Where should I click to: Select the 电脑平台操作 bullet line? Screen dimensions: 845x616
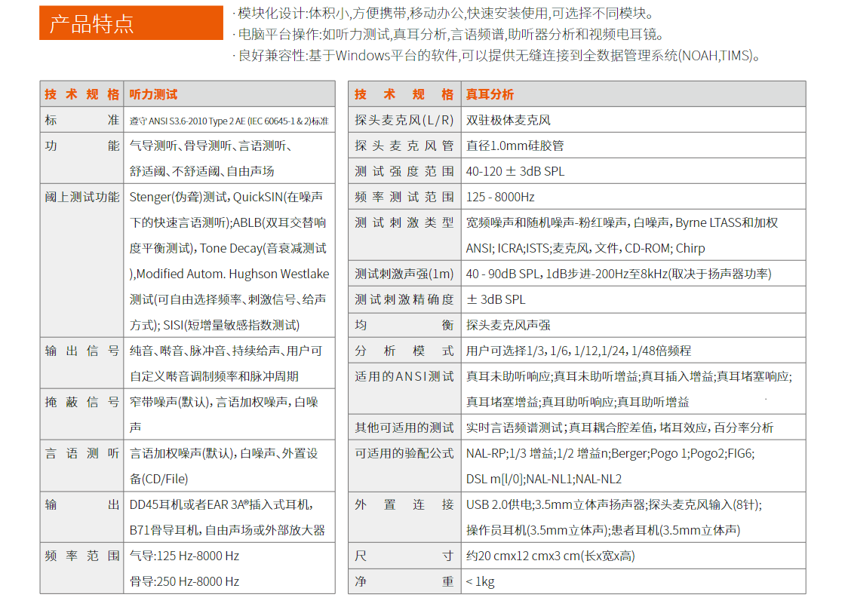[448, 35]
